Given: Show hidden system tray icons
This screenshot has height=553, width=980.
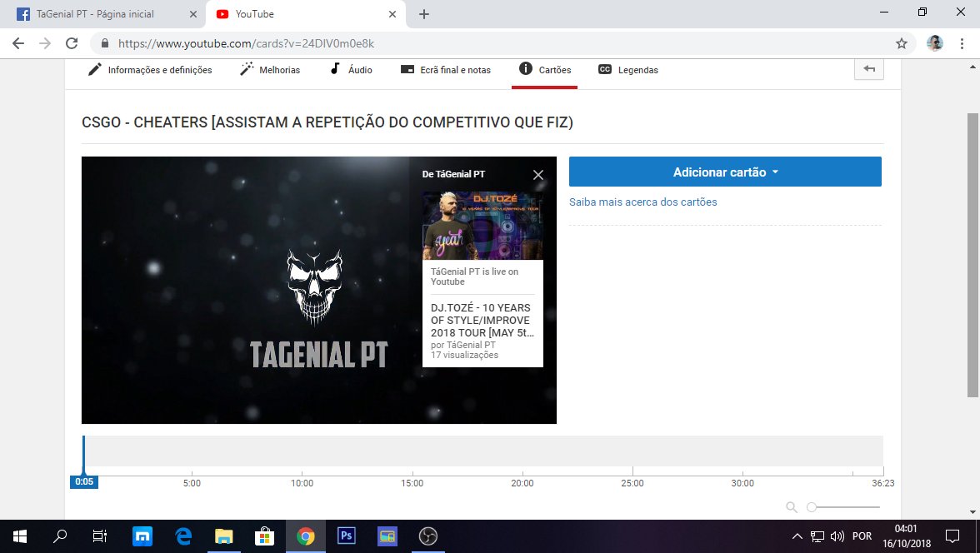Looking at the screenshot, I should tap(797, 536).
